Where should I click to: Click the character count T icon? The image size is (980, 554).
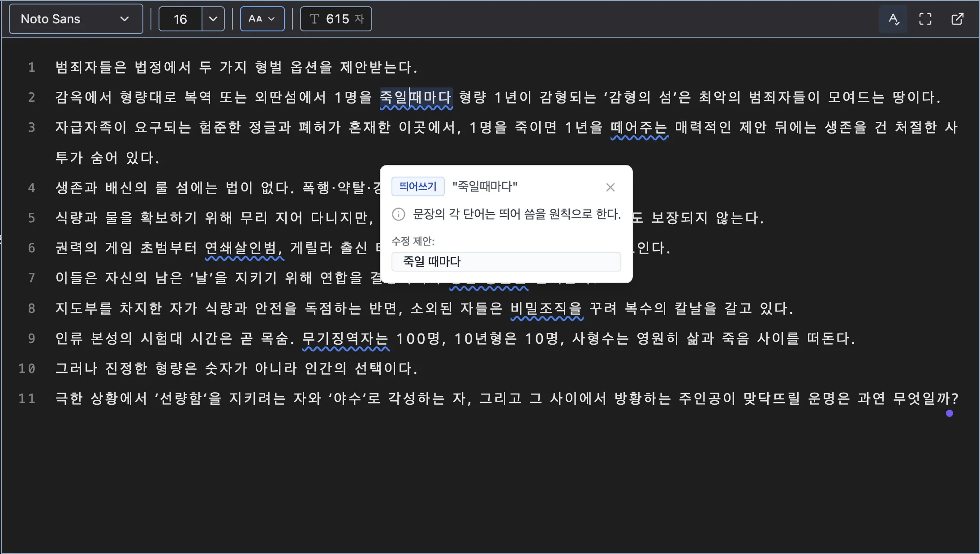coord(314,19)
